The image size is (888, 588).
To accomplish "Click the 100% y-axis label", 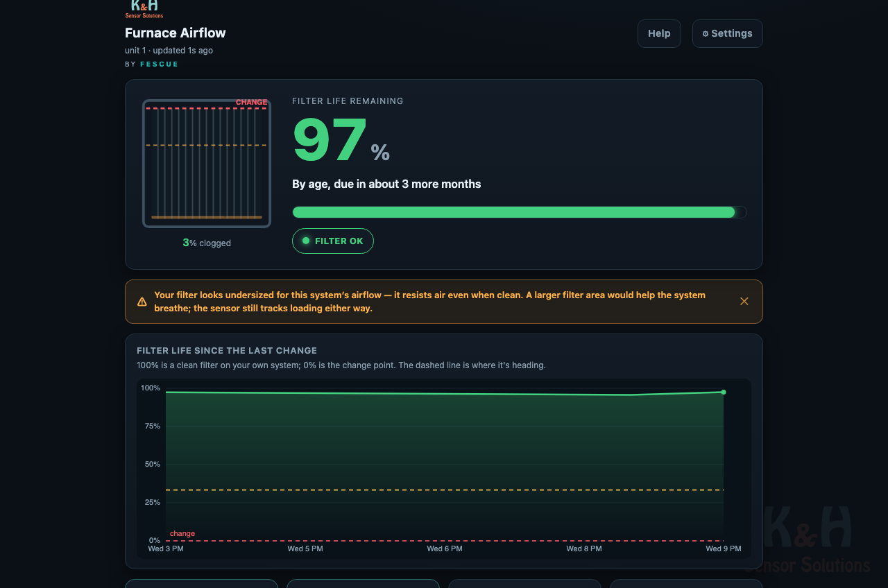I will pyautogui.click(x=151, y=388).
